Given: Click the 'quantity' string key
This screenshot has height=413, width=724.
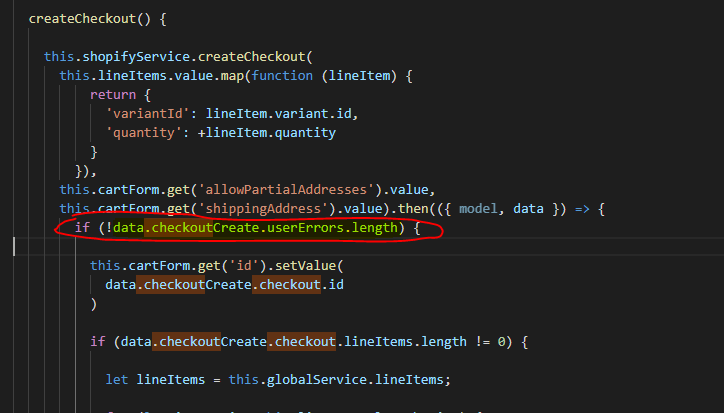Looking at the screenshot, I should [x=144, y=133].
